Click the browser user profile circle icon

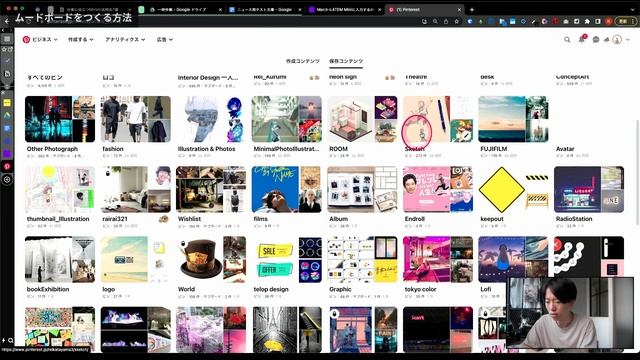(x=609, y=21)
